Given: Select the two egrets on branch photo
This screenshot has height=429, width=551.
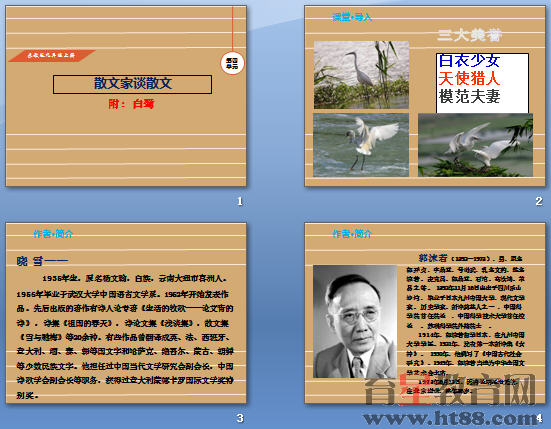Looking at the screenshot, I should coord(475,145).
